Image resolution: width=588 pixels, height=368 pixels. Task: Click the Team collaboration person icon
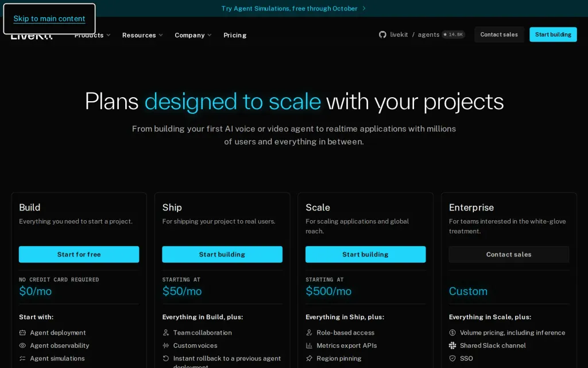[166, 333]
